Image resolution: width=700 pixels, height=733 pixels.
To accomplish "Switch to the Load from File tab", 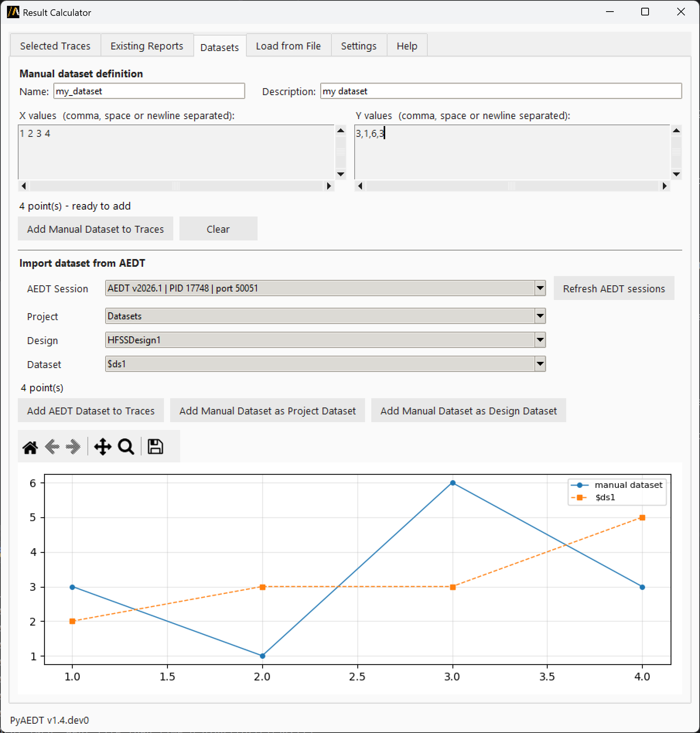I will coord(289,46).
